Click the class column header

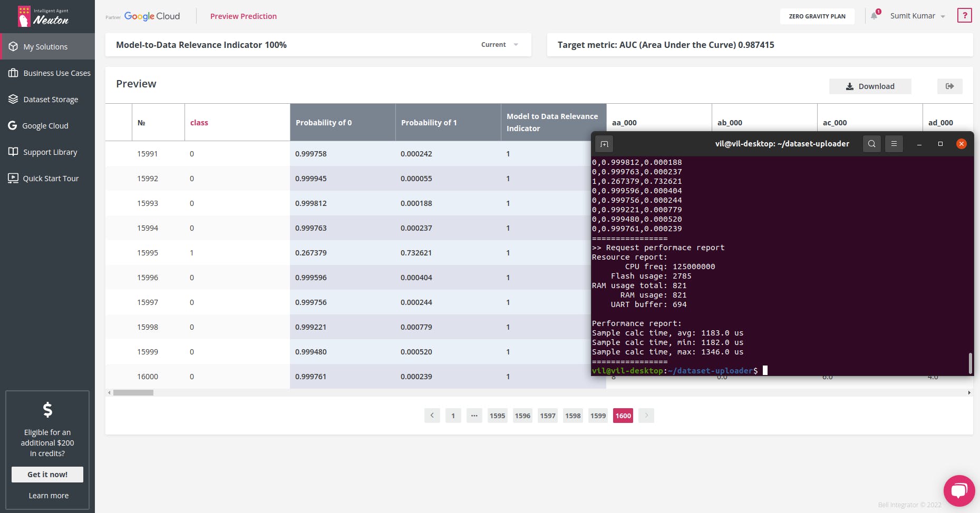(x=237, y=122)
